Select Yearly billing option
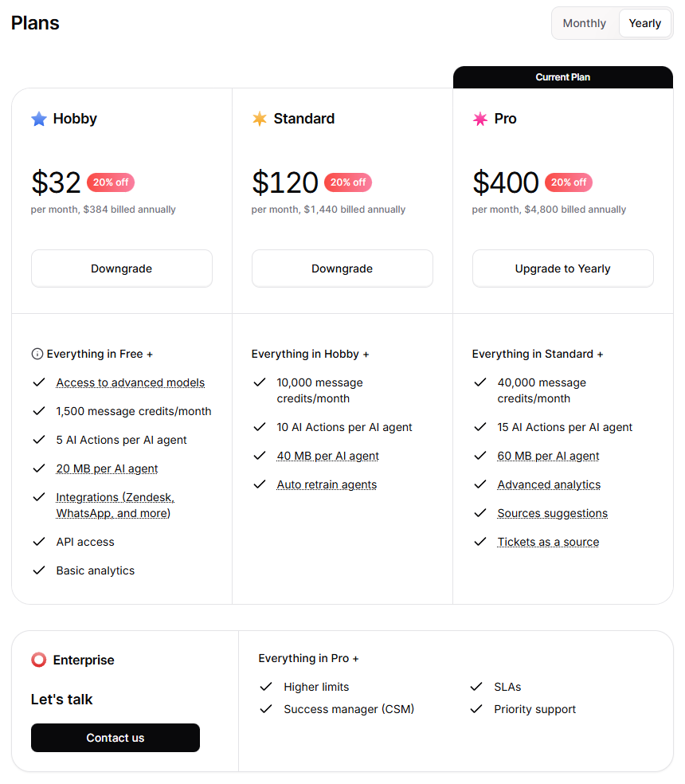The image size is (685, 784). [x=644, y=23]
